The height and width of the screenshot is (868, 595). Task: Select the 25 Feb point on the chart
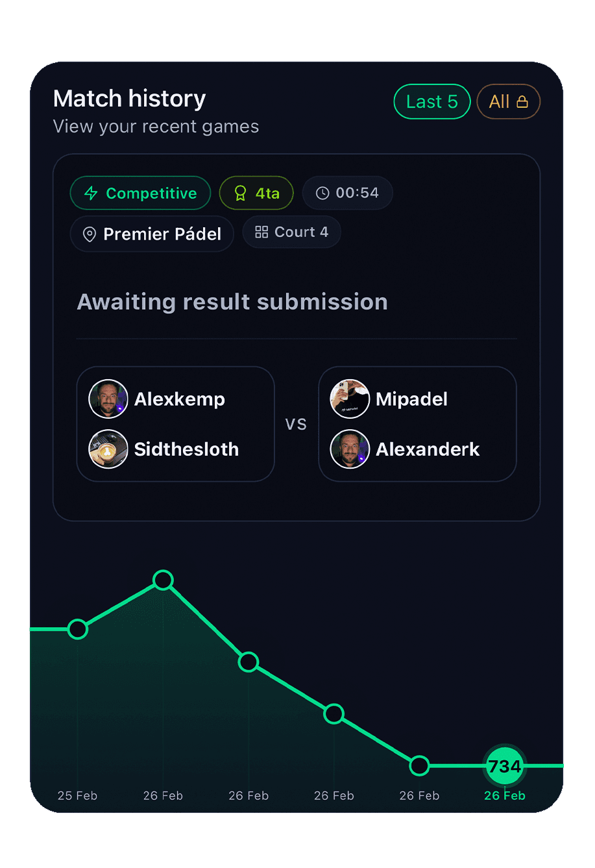77,628
